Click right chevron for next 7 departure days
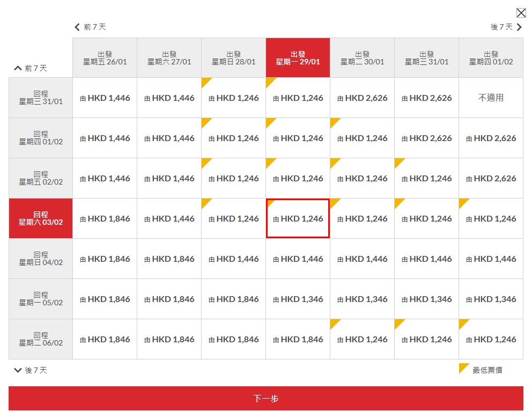This screenshot has height=419, width=532. pyautogui.click(x=519, y=27)
